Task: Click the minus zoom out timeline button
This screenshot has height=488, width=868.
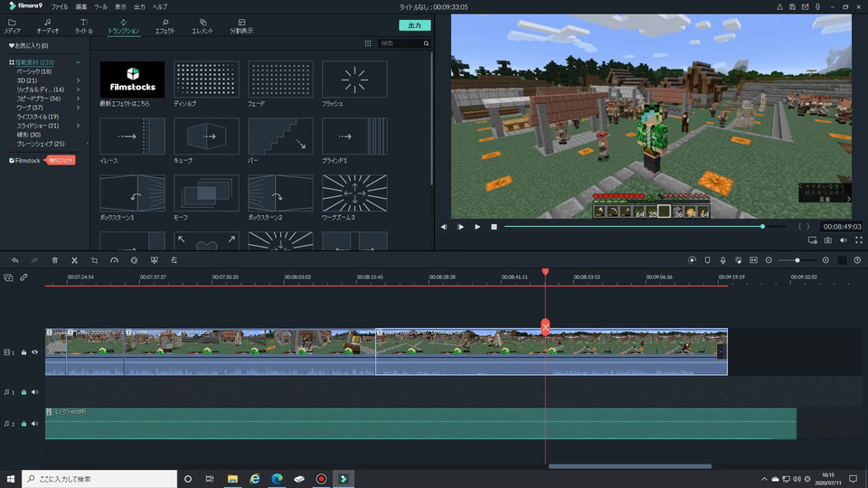Action: [x=769, y=260]
